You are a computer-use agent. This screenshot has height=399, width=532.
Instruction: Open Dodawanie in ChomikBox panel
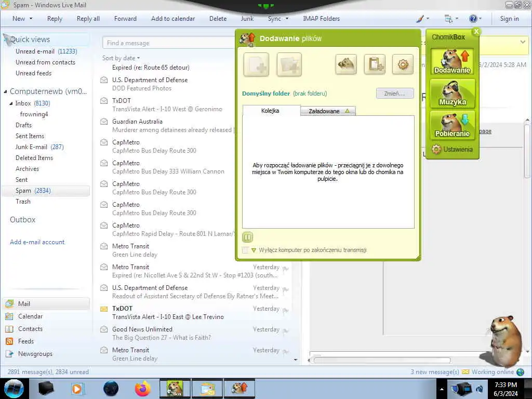[x=452, y=61]
